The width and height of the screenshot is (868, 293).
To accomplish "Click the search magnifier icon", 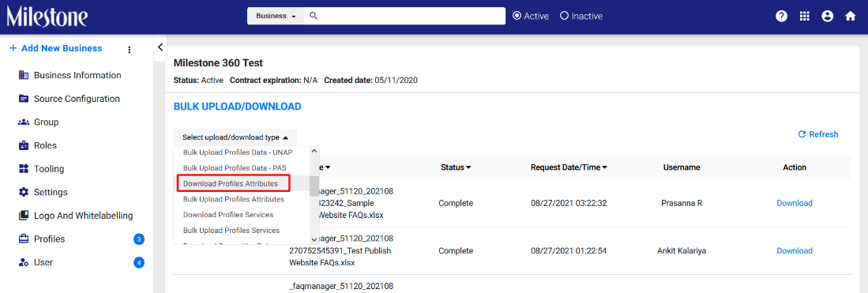I will pos(314,16).
